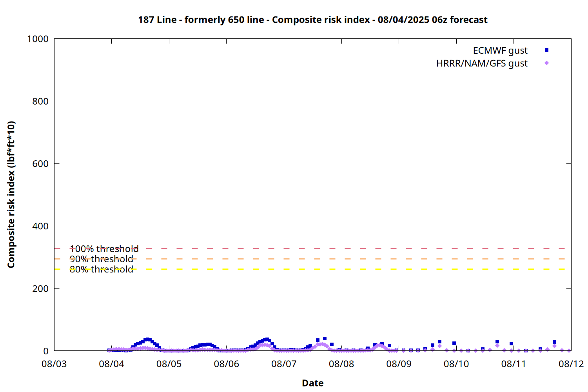The height and width of the screenshot is (392, 588).
Task: Click the purple diamond HRRR legend marker
Action: [x=546, y=63]
